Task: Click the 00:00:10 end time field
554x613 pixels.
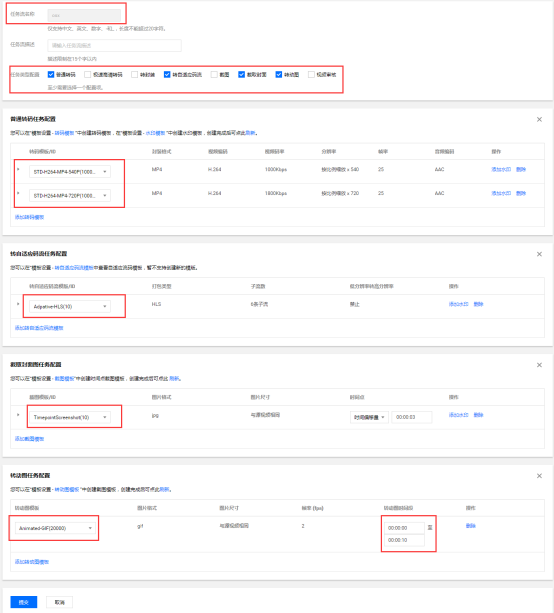Action: tap(404, 540)
